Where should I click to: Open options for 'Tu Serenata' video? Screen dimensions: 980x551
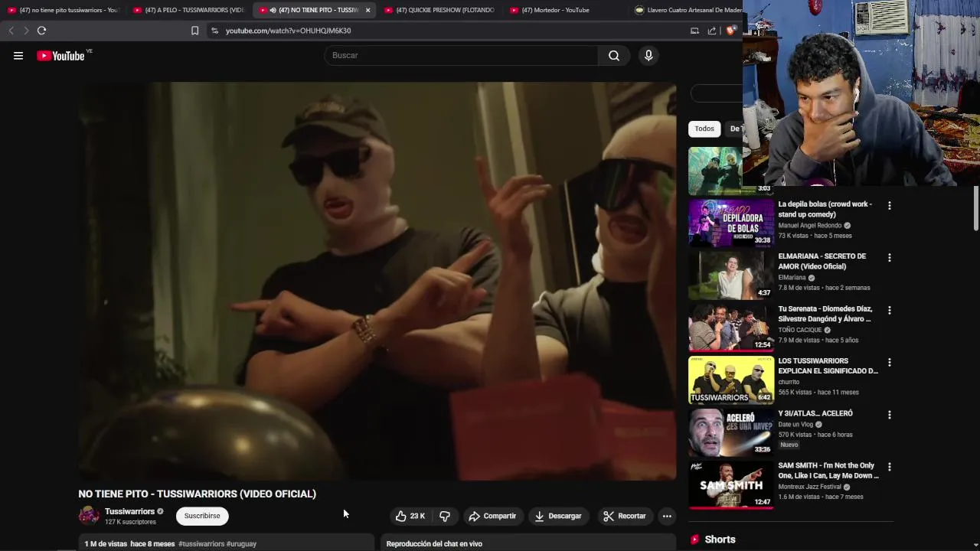pos(889,310)
